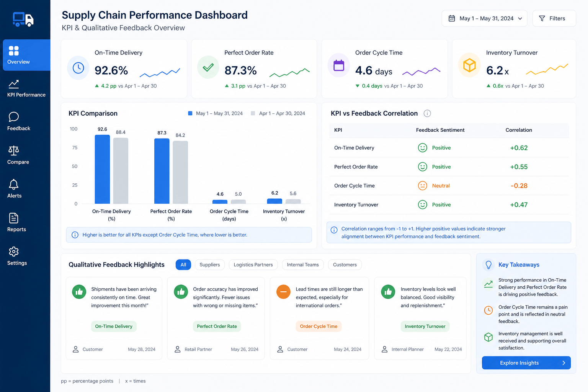Click the smiley icon in Inventory Turnover row
Image resolution: width=588 pixels, height=392 pixels.
point(422,205)
